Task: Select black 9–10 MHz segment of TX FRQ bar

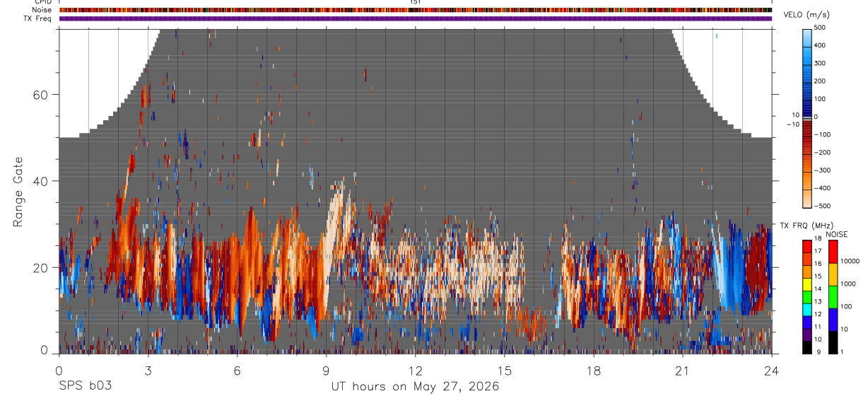Action: coord(807,347)
